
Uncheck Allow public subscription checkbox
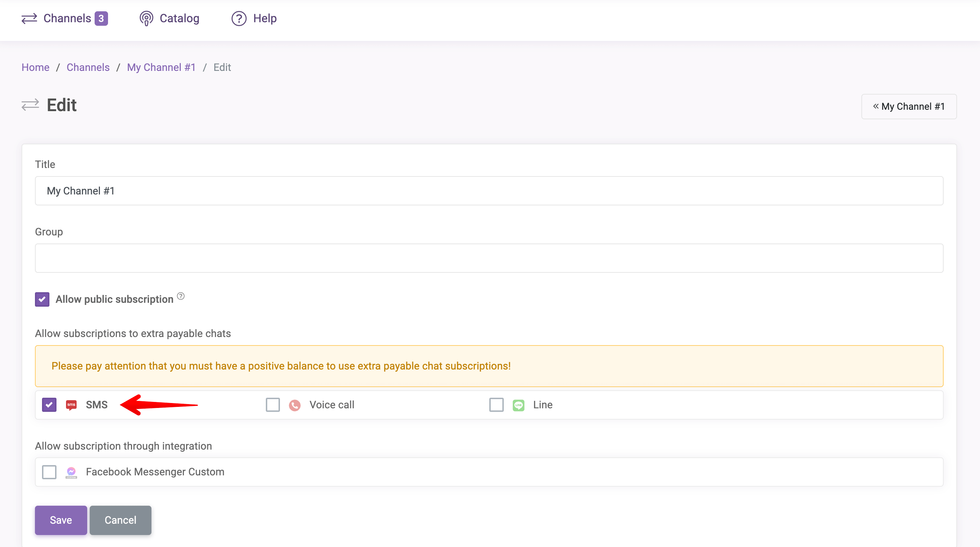(42, 299)
